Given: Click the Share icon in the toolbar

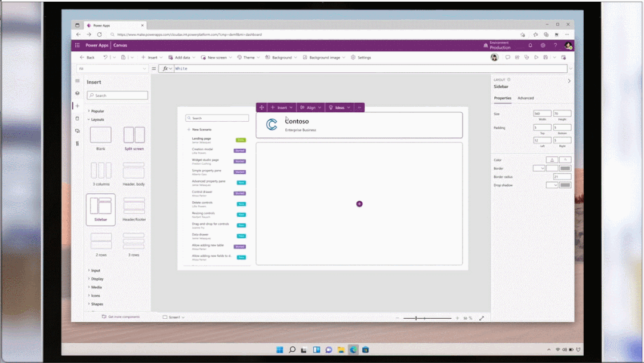Looking at the screenshot, I should [x=517, y=57].
